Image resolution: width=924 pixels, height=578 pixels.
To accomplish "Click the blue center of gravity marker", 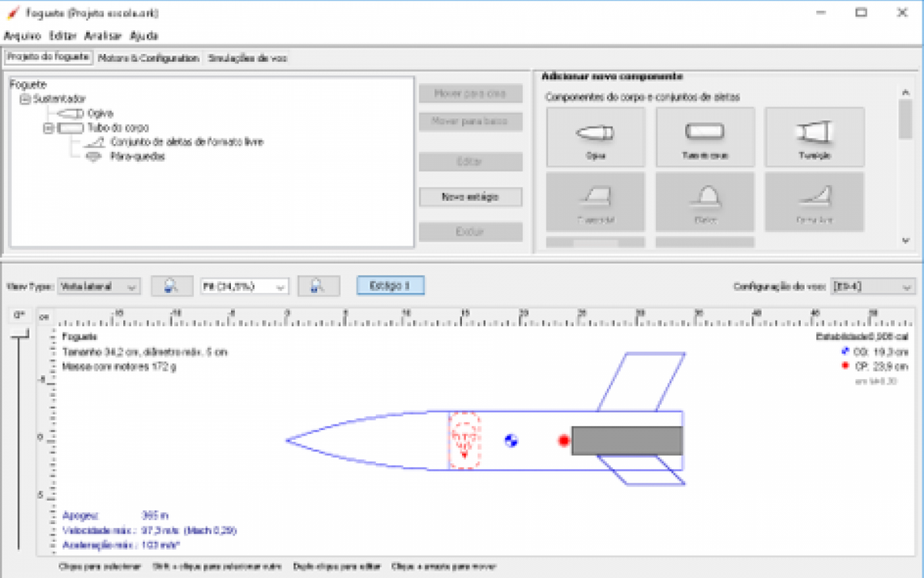I will pos(511,441).
